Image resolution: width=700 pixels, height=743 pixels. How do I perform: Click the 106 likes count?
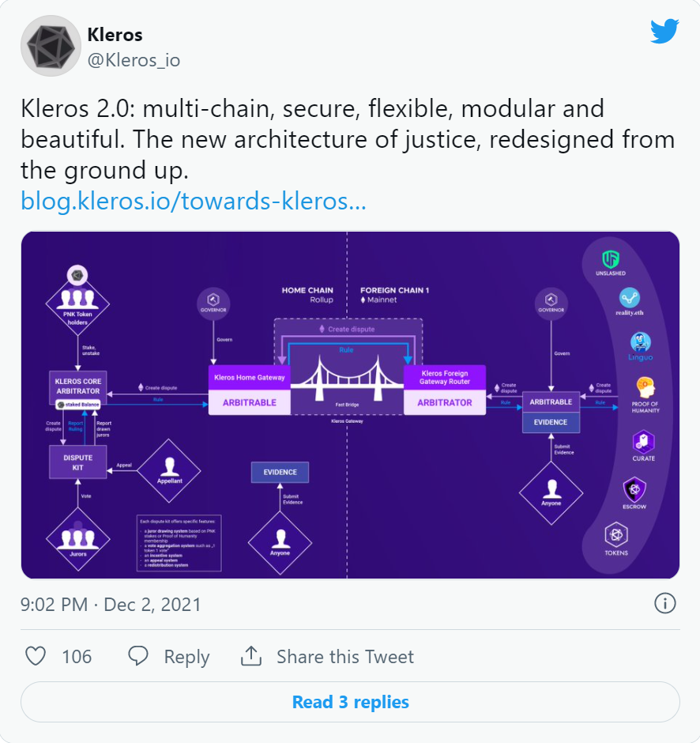coord(77,657)
